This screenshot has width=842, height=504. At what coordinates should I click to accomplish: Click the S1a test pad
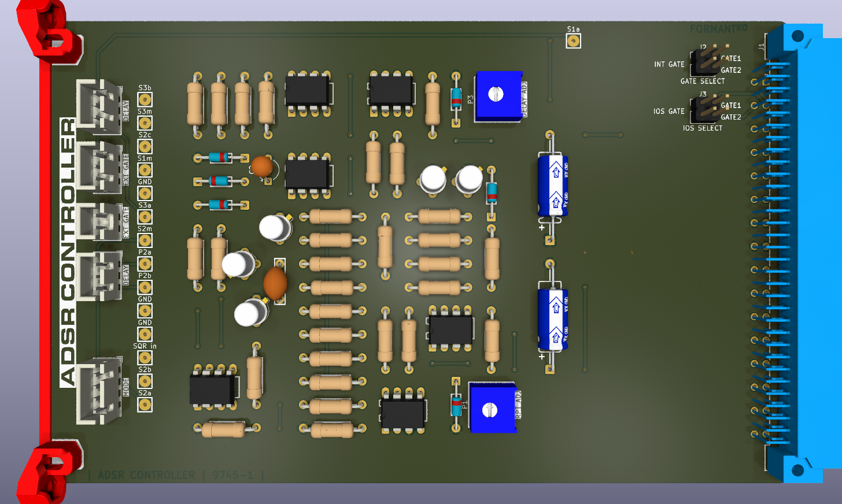tap(573, 41)
